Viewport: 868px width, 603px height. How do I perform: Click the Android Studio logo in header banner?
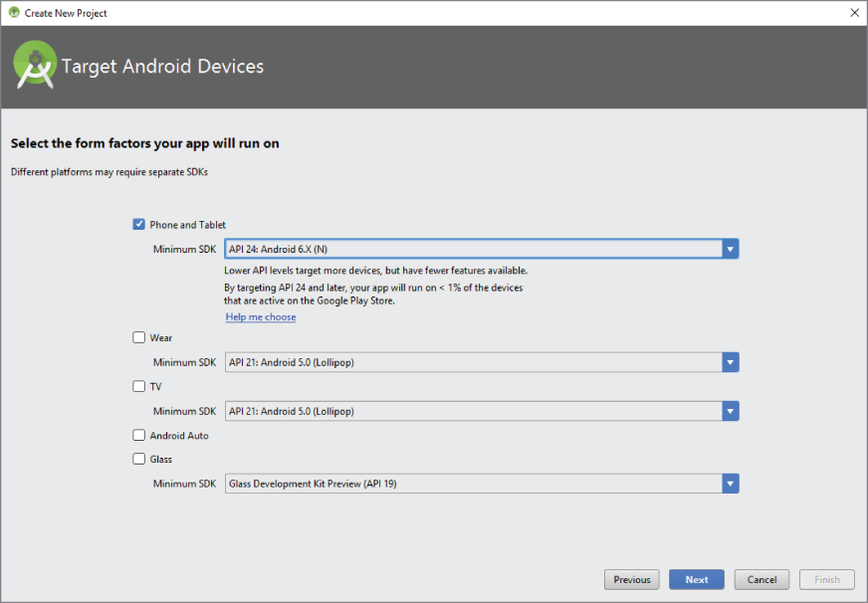(35, 66)
